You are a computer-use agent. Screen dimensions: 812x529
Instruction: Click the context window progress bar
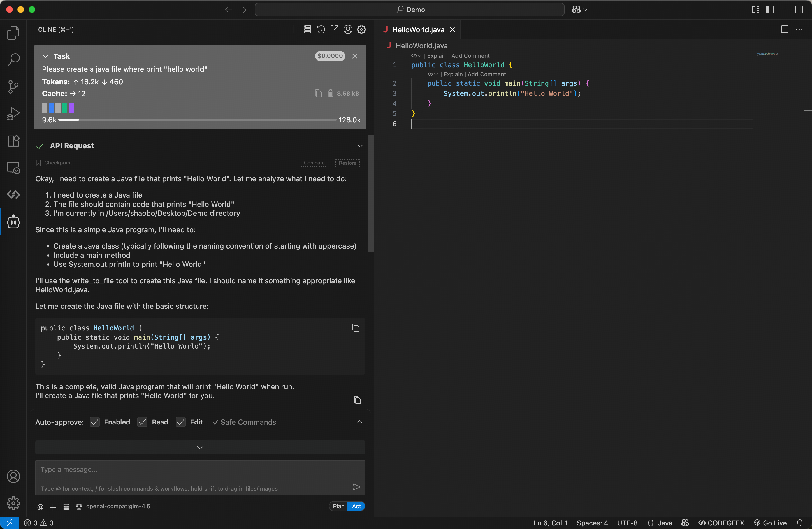pyautogui.click(x=197, y=120)
